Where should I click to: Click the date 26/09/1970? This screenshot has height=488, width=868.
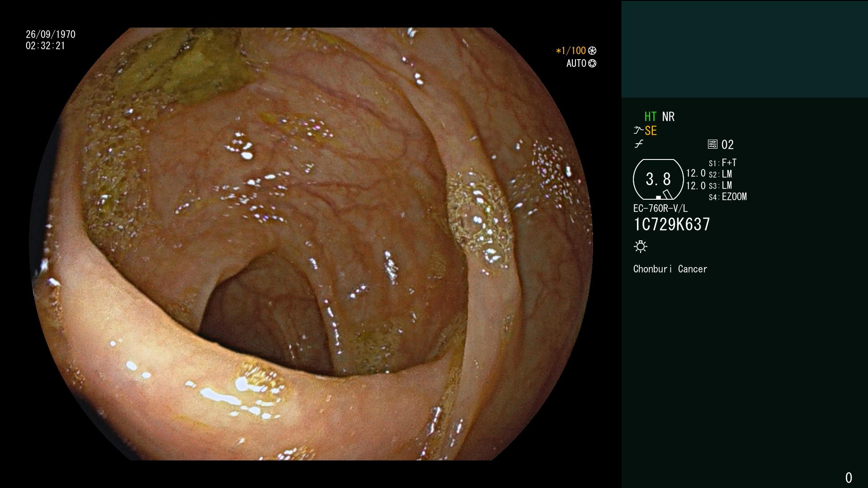[51, 34]
